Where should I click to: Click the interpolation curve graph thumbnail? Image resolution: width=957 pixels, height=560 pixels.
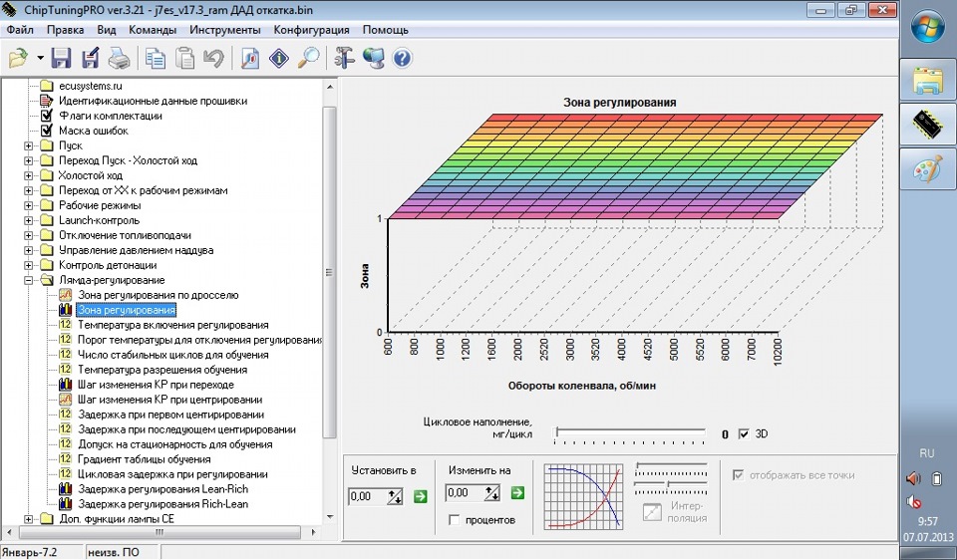(583, 496)
